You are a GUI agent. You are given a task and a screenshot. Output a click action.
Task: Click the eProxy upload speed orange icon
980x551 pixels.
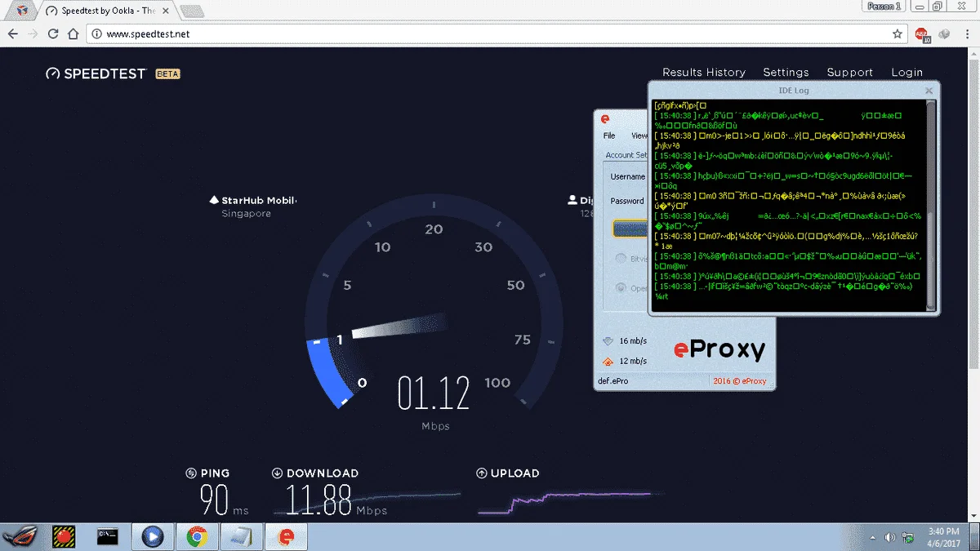point(607,361)
